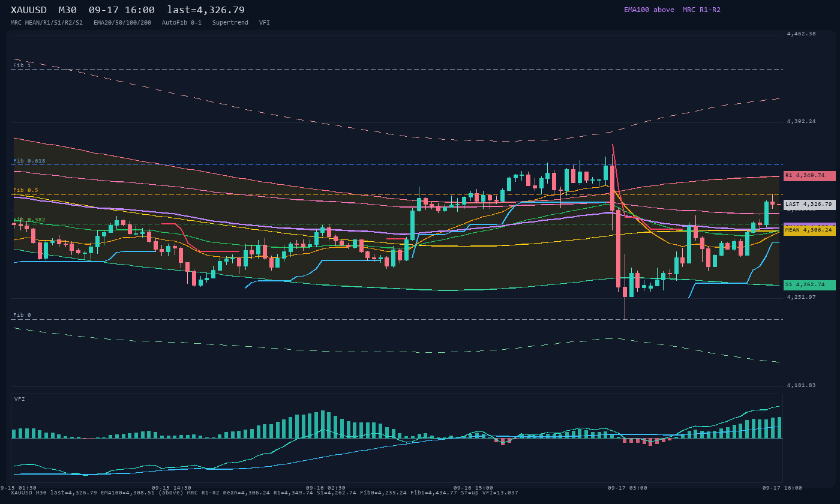Click the Fib 0.618 level label
This screenshot has height=504, width=840.
[29, 161]
